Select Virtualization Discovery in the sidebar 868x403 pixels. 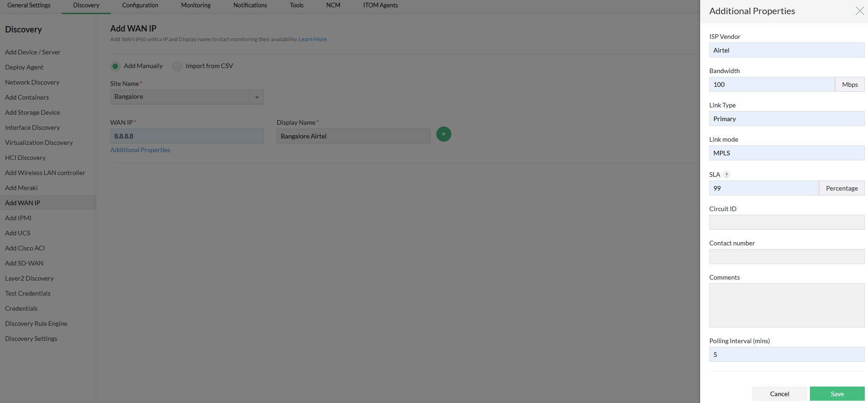tap(39, 143)
